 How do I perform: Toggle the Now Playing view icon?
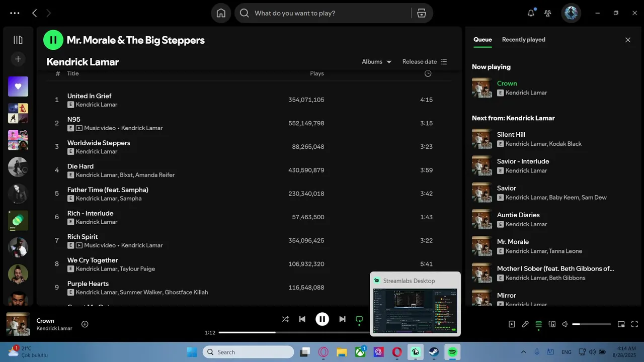coord(512,324)
